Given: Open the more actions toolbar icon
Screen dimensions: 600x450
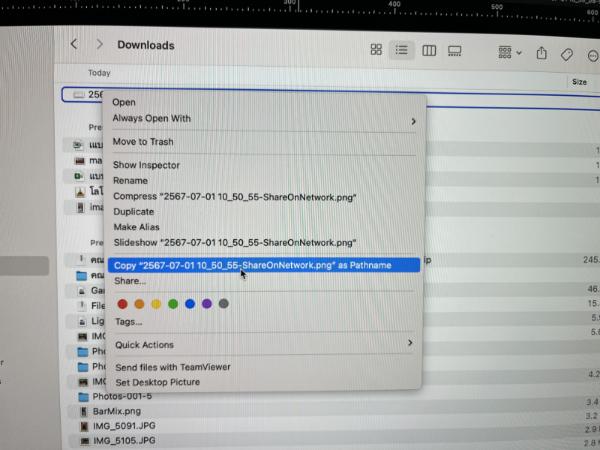Looking at the screenshot, I should (593, 56).
